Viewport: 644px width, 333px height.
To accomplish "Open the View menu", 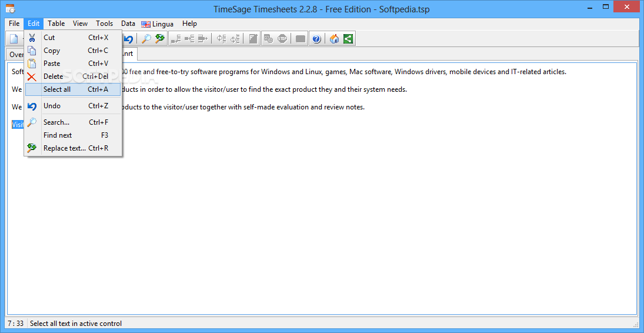I will pos(80,24).
